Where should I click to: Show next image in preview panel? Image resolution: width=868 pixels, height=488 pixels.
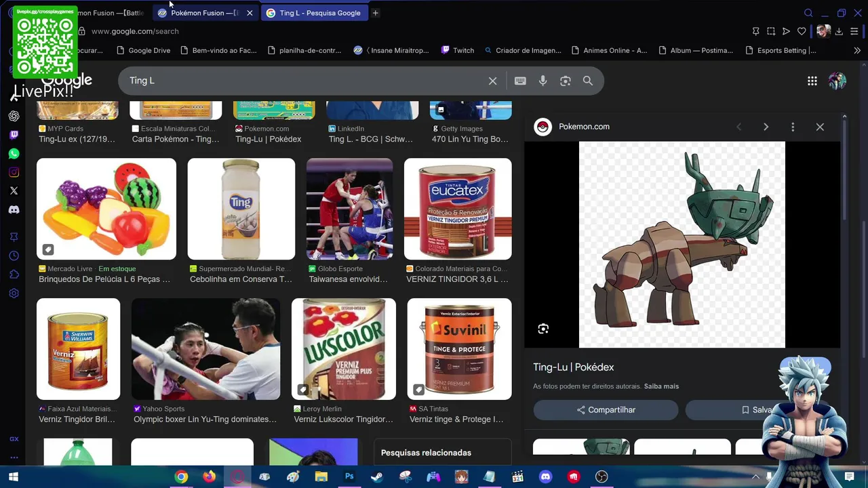766,127
